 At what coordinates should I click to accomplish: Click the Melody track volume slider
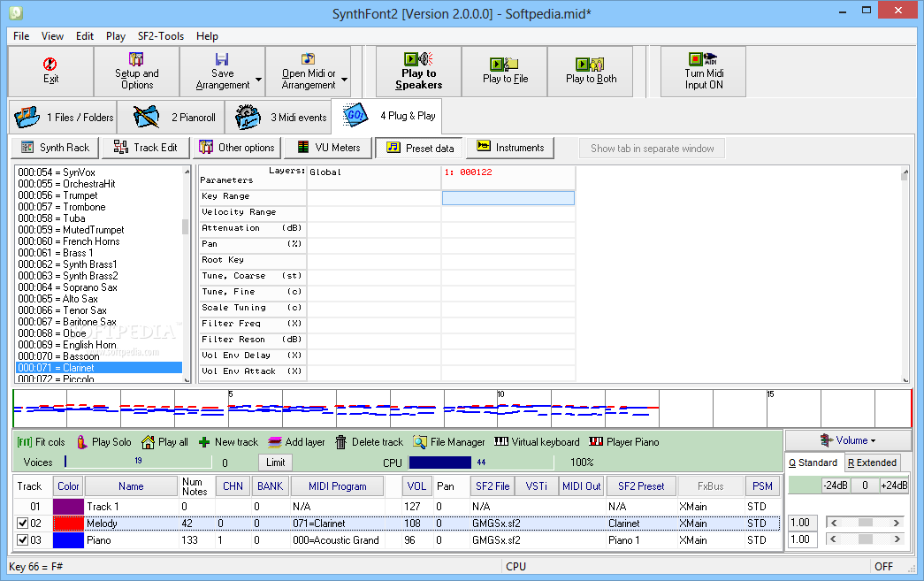tap(865, 523)
